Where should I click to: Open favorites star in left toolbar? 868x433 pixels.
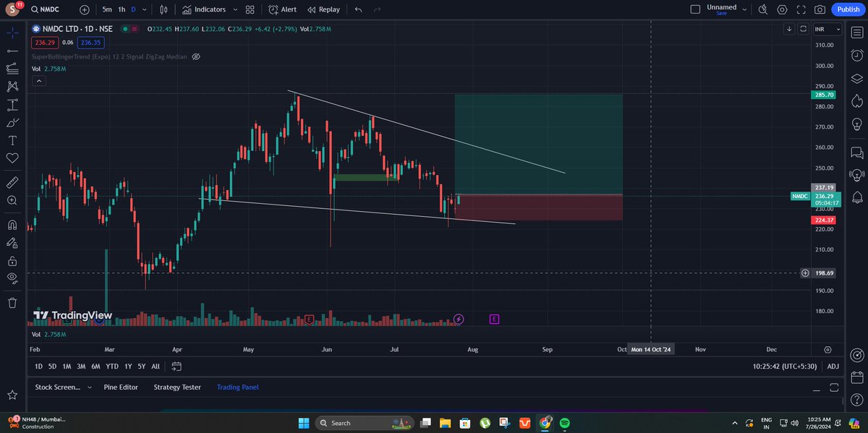[12, 395]
